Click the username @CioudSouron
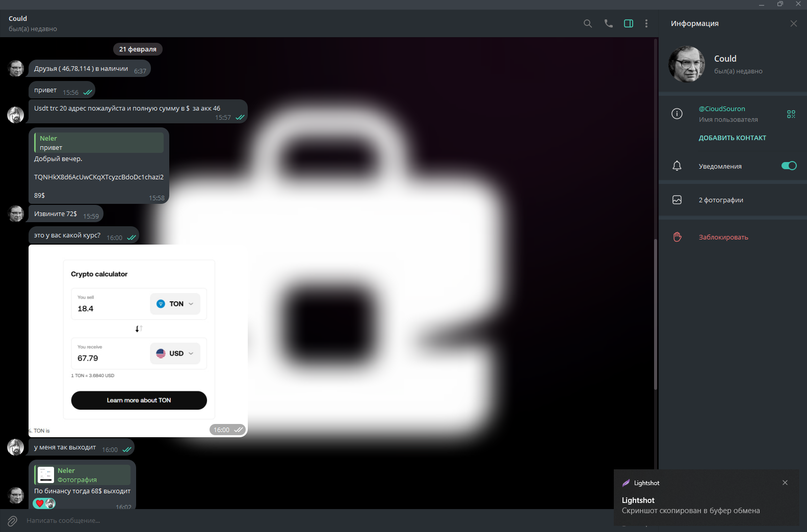Viewport: 807px width, 532px height. click(722, 109)
